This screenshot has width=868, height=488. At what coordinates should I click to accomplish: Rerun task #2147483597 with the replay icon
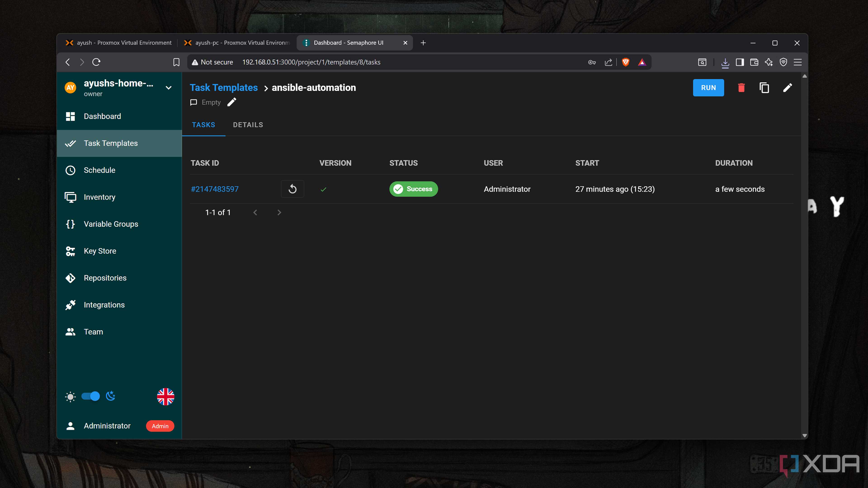[x=292, y=189]
